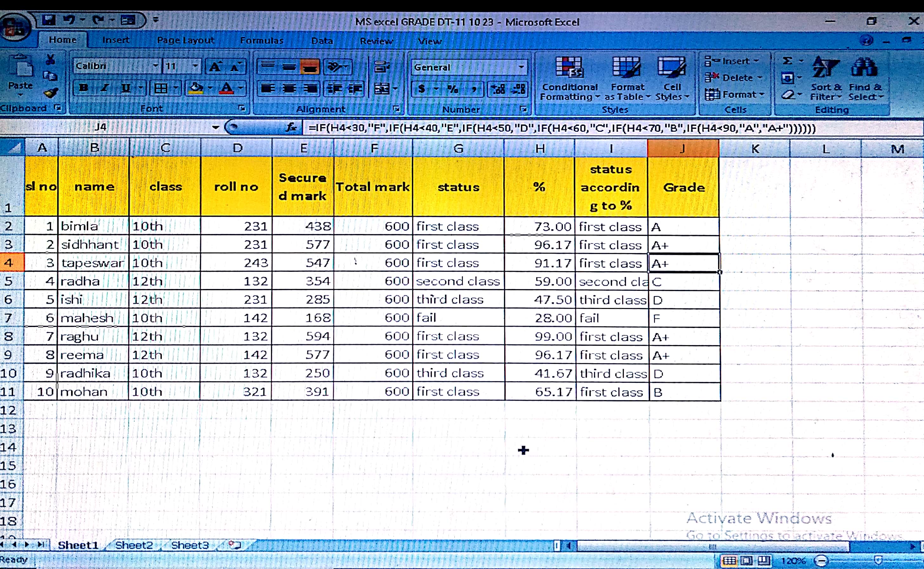Click the AutoSum sigma icon
The height and width of the screenshot is (569, 924).
[787, 61]
